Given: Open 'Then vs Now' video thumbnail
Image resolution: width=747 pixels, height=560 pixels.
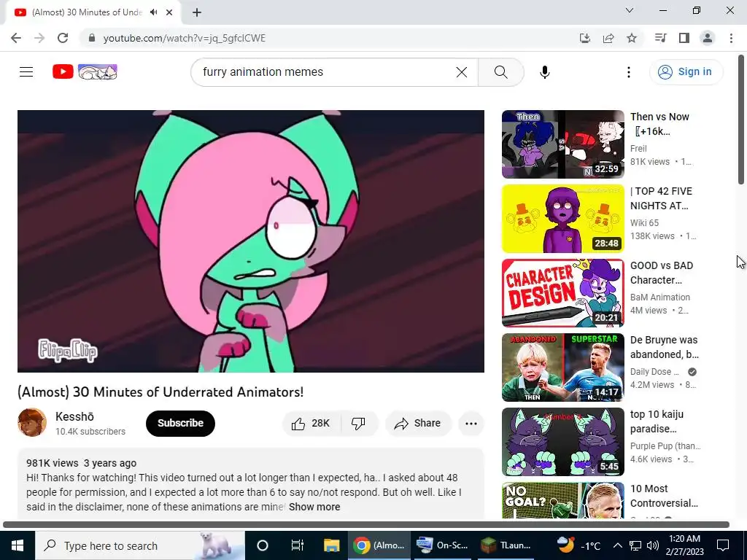Looking at the screenshot, I should click(562, 144).
